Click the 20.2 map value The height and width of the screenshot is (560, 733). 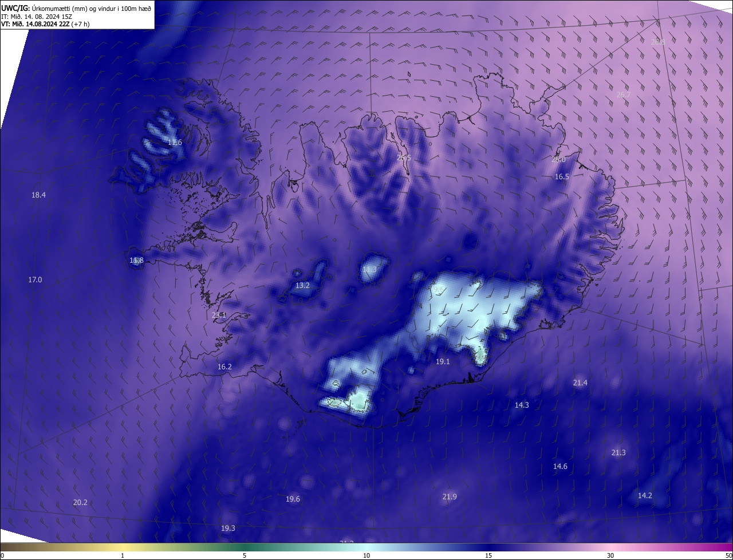[80, 503]
